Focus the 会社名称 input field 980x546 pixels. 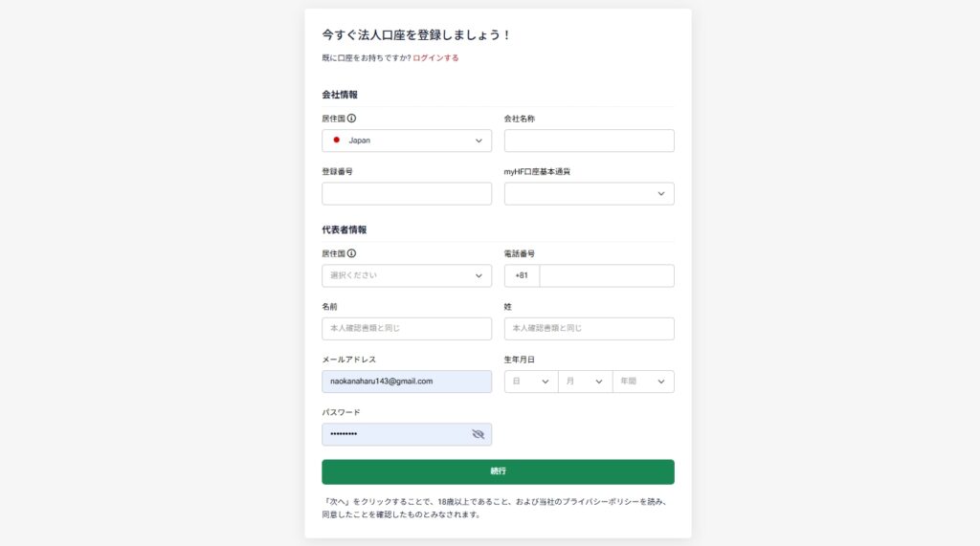589,141
